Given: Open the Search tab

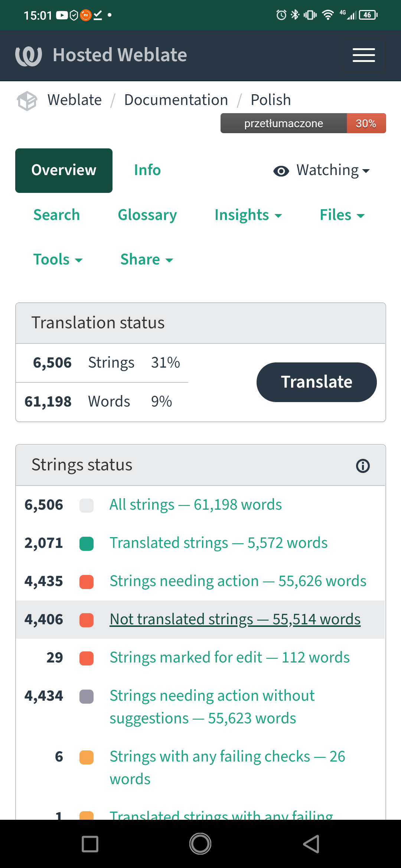Looking at the screenshot, I should [x=56, y=215].
